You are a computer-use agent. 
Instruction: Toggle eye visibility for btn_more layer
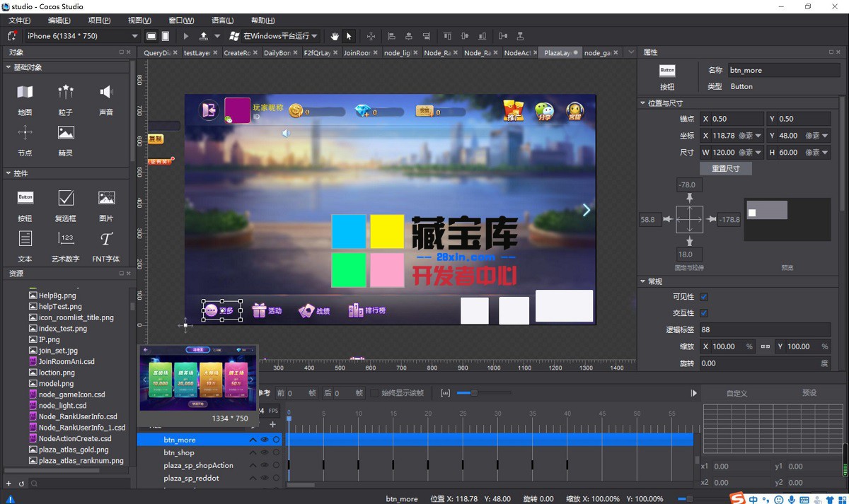click(265, 440)
